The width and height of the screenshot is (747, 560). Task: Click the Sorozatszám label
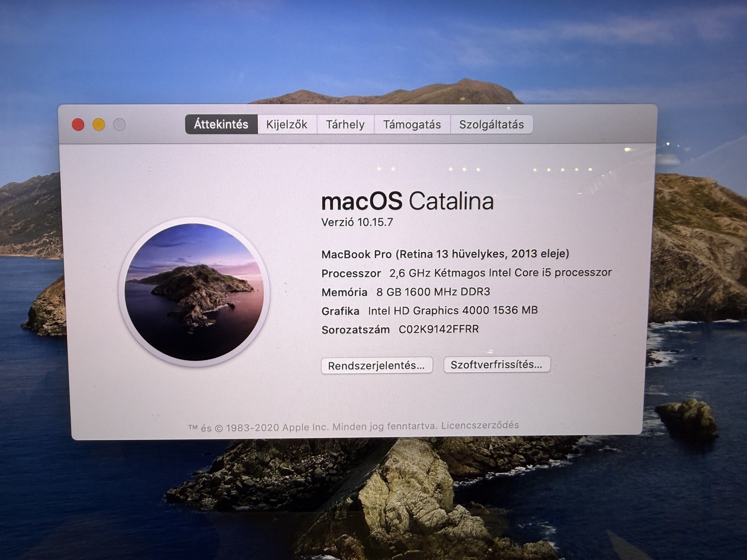(x=356, y=330)
